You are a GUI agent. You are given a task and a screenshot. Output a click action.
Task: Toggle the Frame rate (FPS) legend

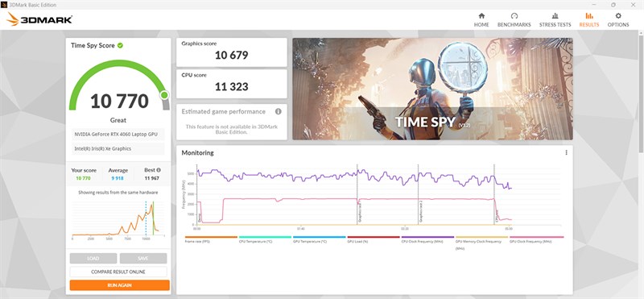point(211,239)
